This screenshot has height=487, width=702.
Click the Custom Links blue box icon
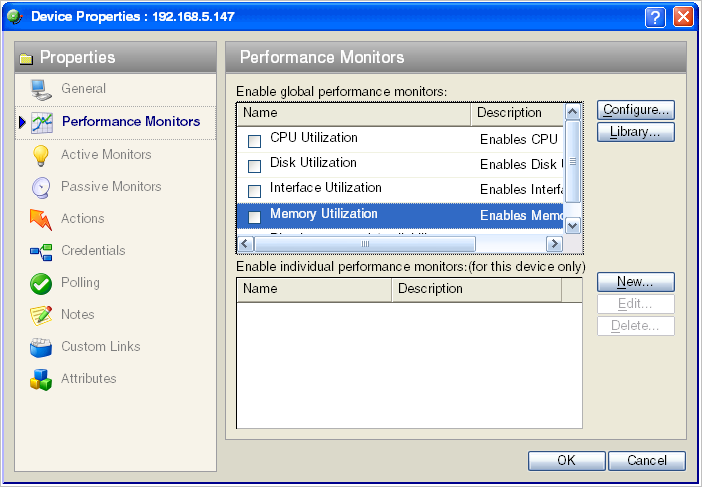point(41,348)
